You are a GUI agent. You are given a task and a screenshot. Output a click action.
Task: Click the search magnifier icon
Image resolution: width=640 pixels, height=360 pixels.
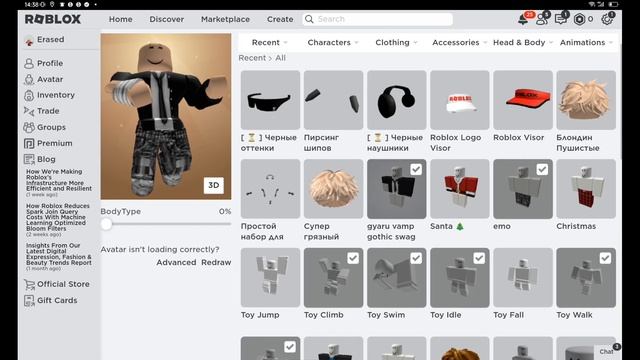coord(309,19)
